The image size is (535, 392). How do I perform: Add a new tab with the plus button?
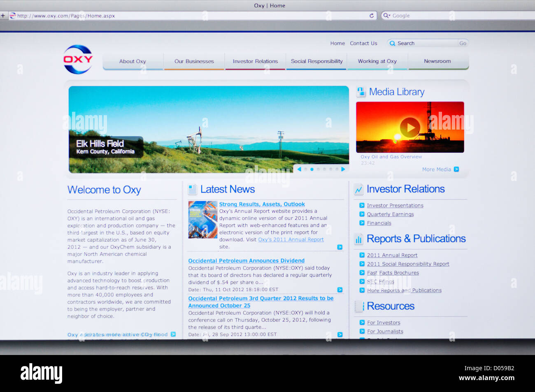click(3, 16)
